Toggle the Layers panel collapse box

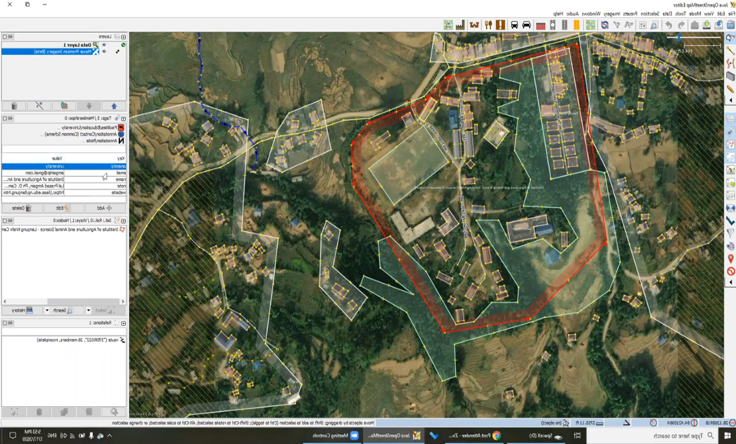tap(123, 36)
